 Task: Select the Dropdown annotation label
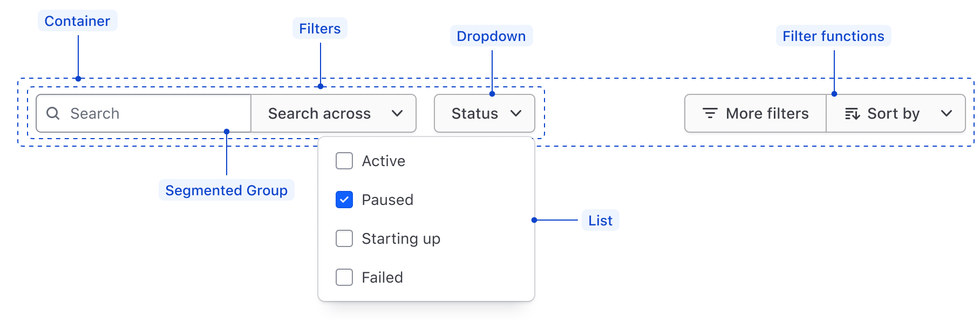click(491, 36)
